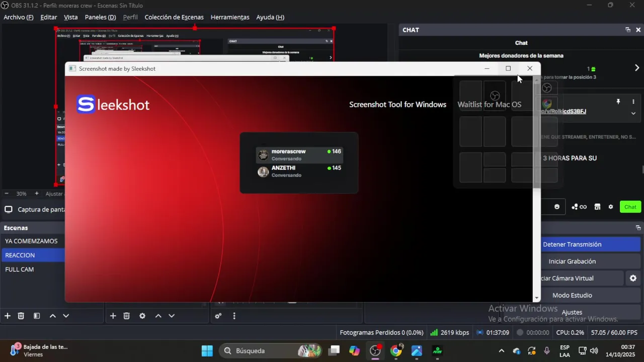Open the Windows Start menu
Screen dimensions: 644x362
coord(207,350)
